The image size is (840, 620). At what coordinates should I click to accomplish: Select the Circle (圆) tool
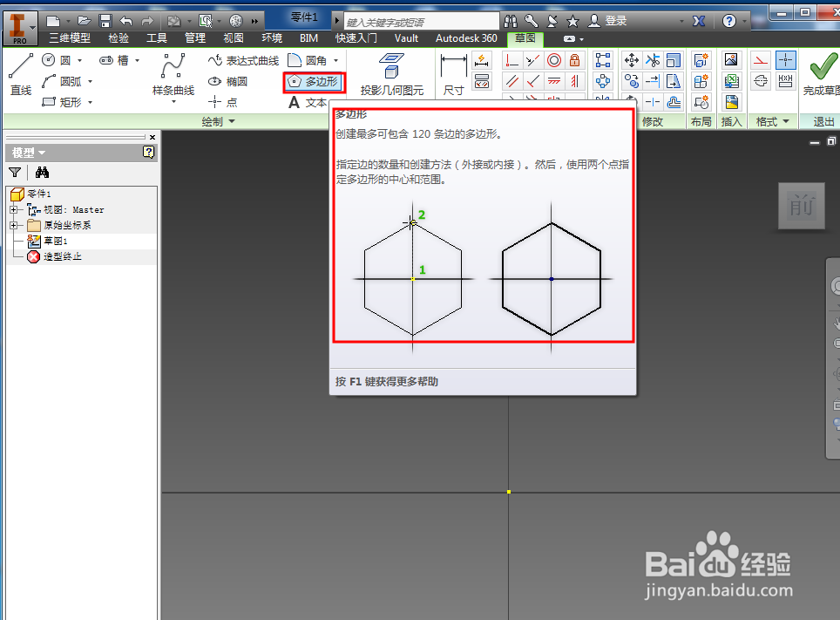pos(57,60)
